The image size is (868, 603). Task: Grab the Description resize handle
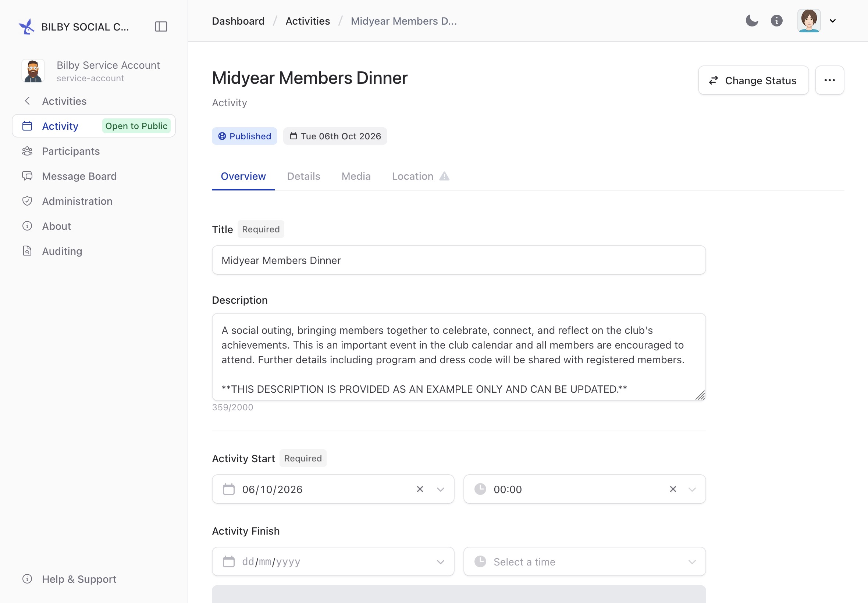(700, 395)
